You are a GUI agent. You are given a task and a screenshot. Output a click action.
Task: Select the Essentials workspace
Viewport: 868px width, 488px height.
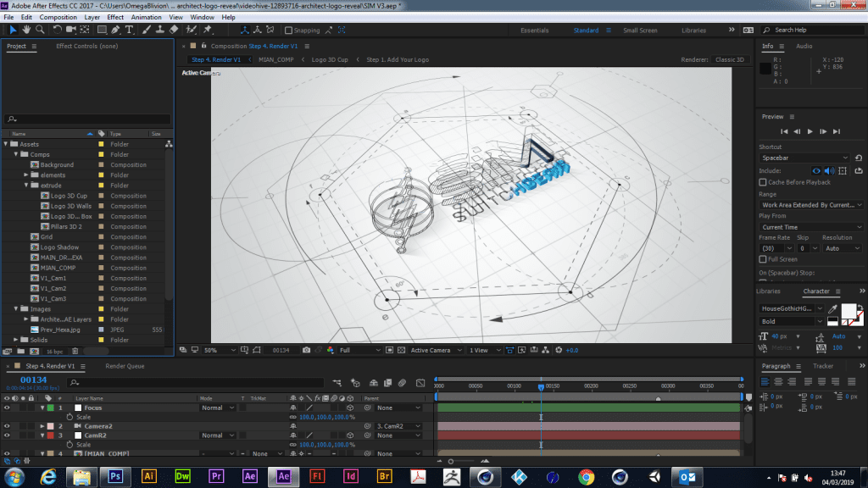[x=534, y=30]
